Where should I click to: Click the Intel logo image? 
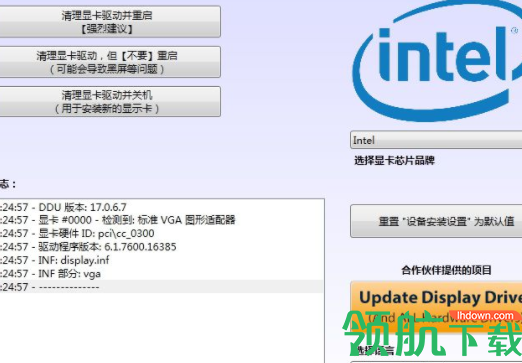tap(437, 62)
